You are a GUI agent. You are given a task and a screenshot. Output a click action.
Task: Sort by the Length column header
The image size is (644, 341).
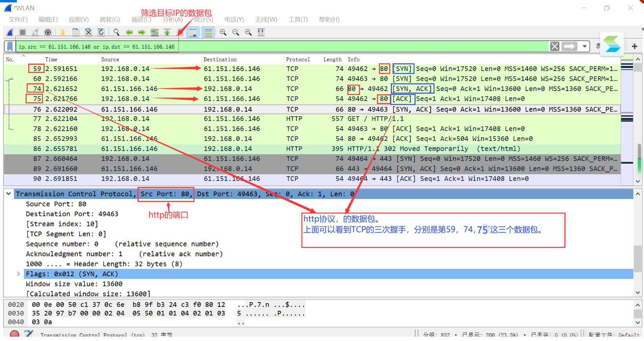332,60
